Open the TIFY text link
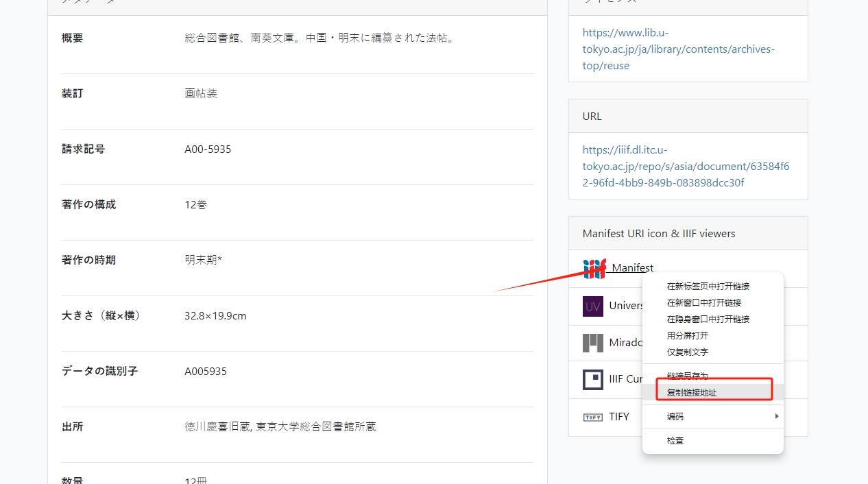868x484 pixels. point(618,416)
